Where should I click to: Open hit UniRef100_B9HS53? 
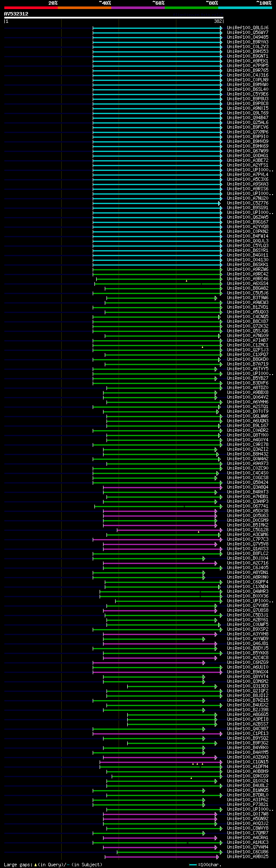pos(248,51)
